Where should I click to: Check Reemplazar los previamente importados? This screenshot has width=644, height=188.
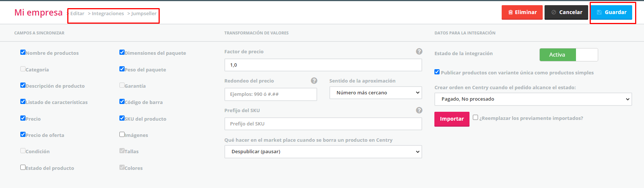[475, 117]
